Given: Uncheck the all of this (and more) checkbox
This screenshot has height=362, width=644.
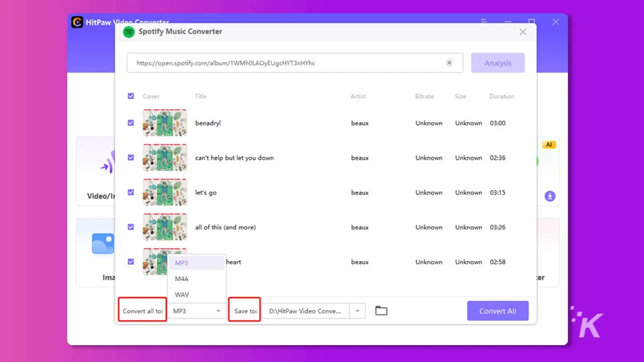Looking at the screenshot, I should tap(131, 227).
